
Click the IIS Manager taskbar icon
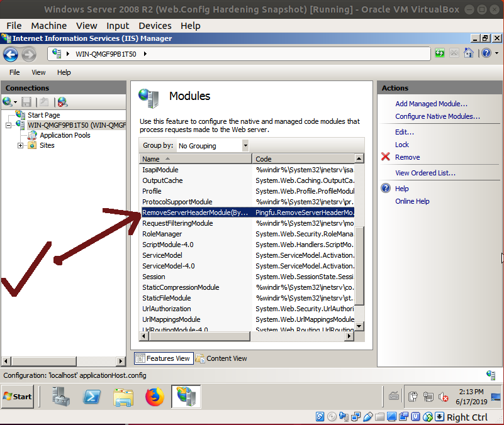pos(186,397)
